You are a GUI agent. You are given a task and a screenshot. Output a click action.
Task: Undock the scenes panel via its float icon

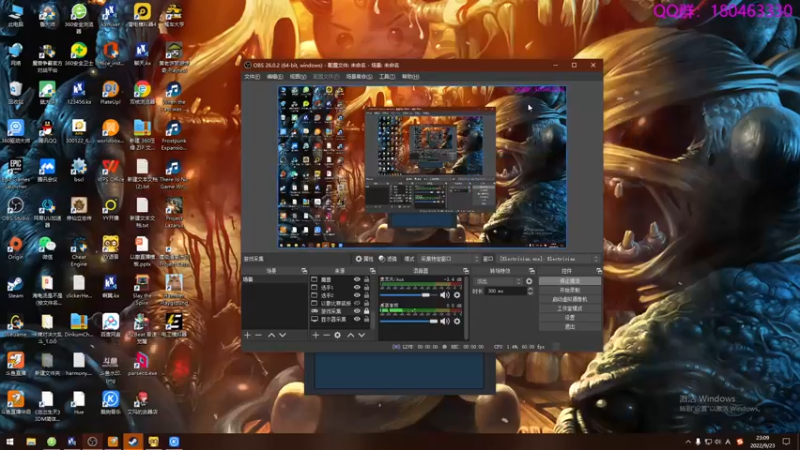[x=304, y=271]
